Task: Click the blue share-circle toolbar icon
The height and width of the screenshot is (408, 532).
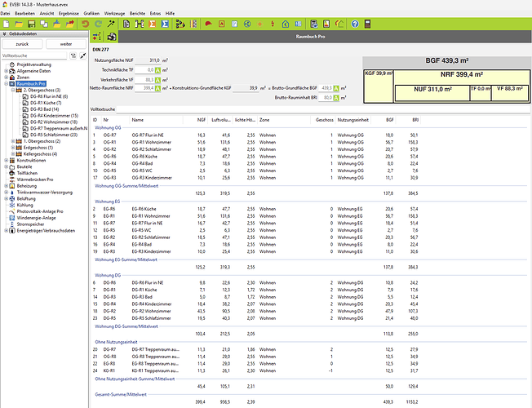Action: coord(247,24)
